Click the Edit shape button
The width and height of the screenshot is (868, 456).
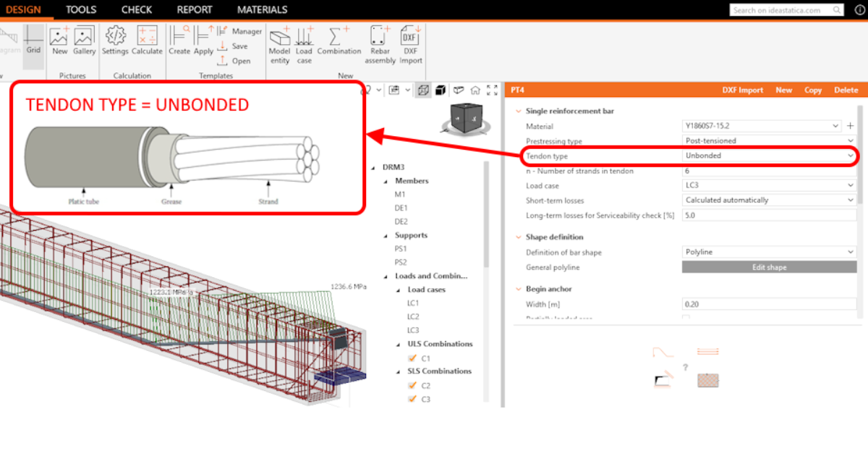click(769, 267)
